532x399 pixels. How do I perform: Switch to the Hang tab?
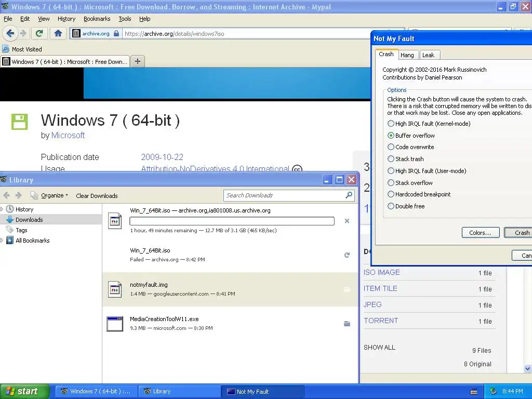coord(407,55)
